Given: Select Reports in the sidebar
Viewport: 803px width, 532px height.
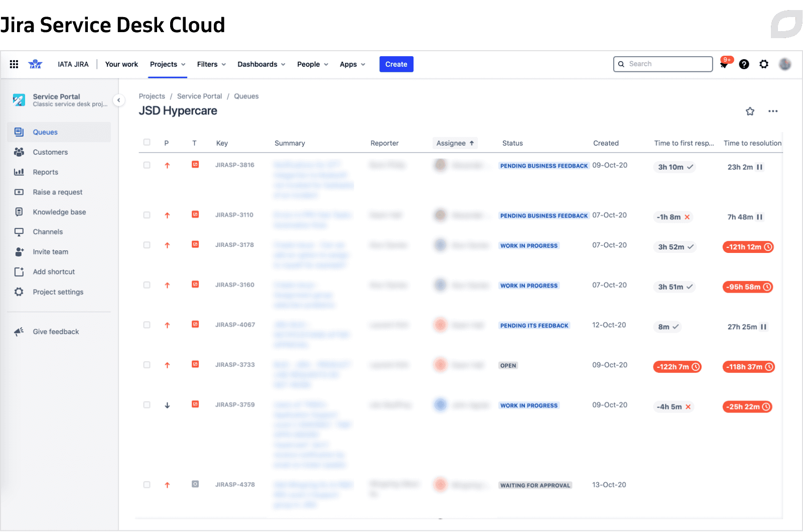Looking at the screenshot, I should (x=59, y=172).
